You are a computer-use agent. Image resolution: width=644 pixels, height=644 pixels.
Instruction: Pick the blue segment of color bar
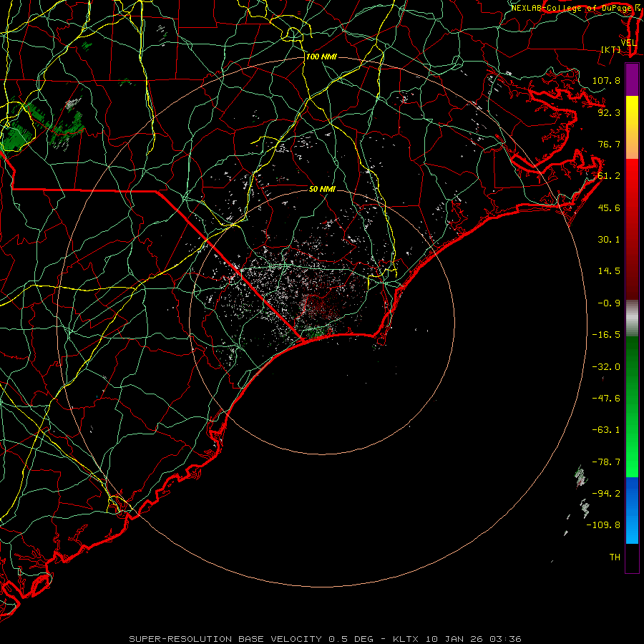click(632, 493)
